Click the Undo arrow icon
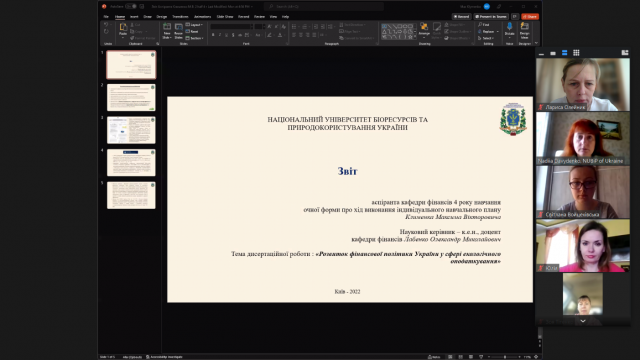This screenshot has height=360, width=640. pyautogui.click(x=106, y=25)
